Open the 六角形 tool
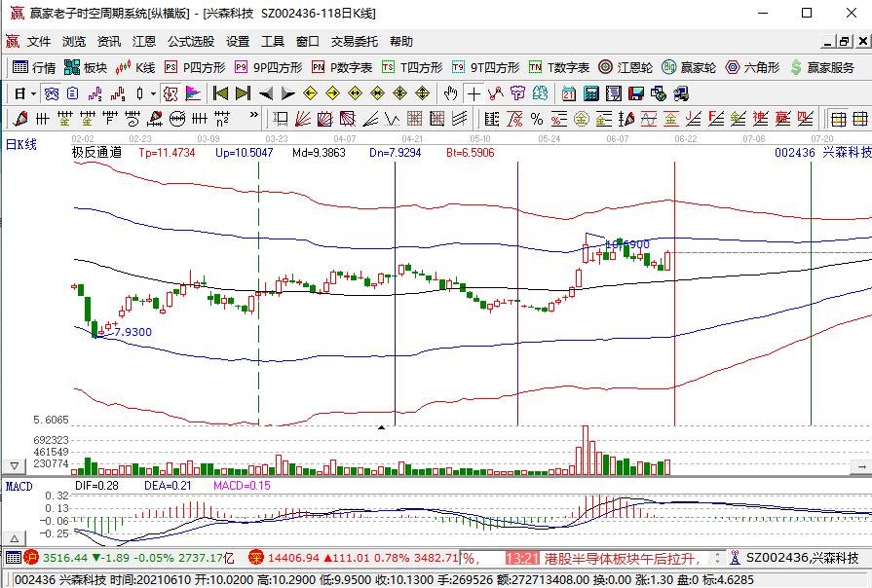872x588 pixels. (752, 67)
